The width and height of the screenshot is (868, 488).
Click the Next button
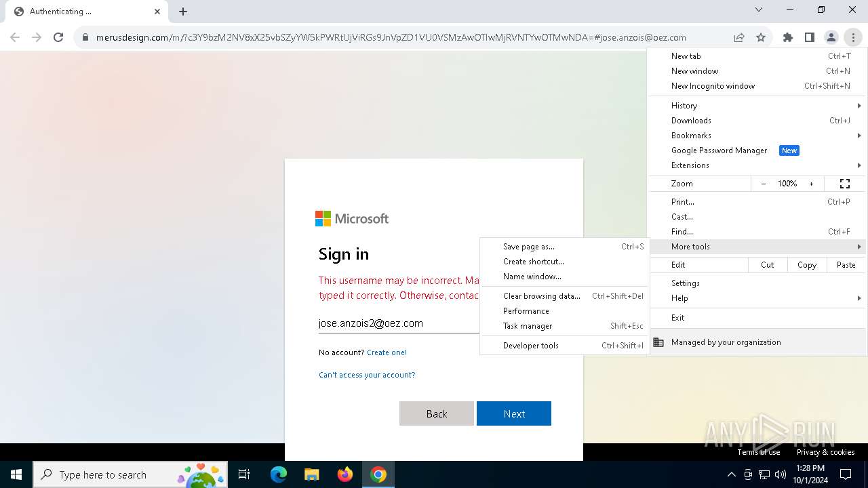tap(514, 413)
